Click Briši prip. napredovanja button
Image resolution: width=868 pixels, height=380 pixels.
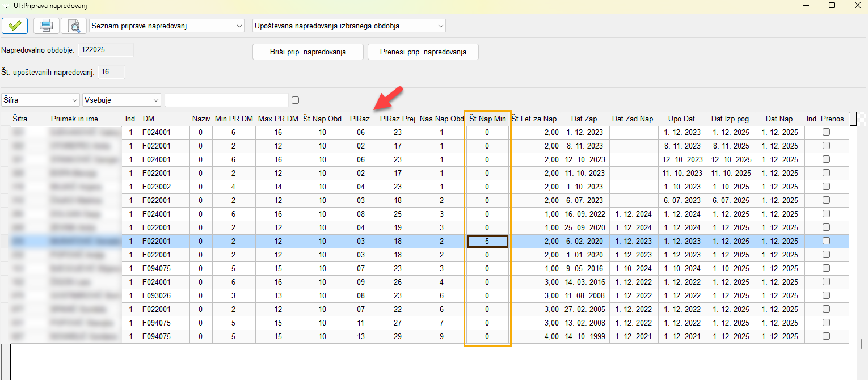click(x=307, y=52)
